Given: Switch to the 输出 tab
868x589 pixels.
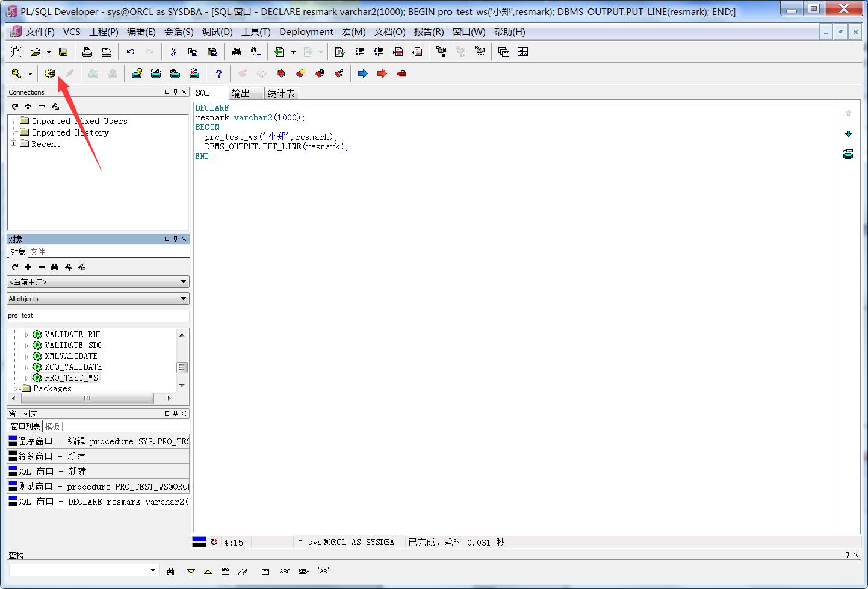Looking at the screenshot, I should (246, 93).
